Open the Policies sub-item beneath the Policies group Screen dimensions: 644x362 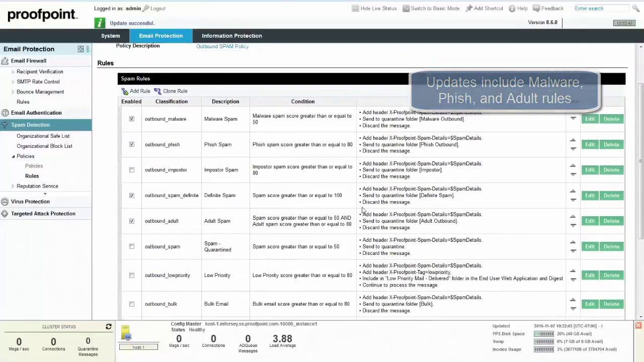34,166
